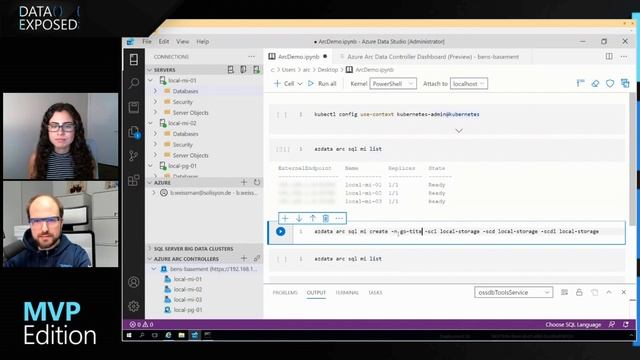The width and height of the screenshot is (640, 360).
Task: Click Show Active Connections icon in Servers header
Action: pos(256,70)
